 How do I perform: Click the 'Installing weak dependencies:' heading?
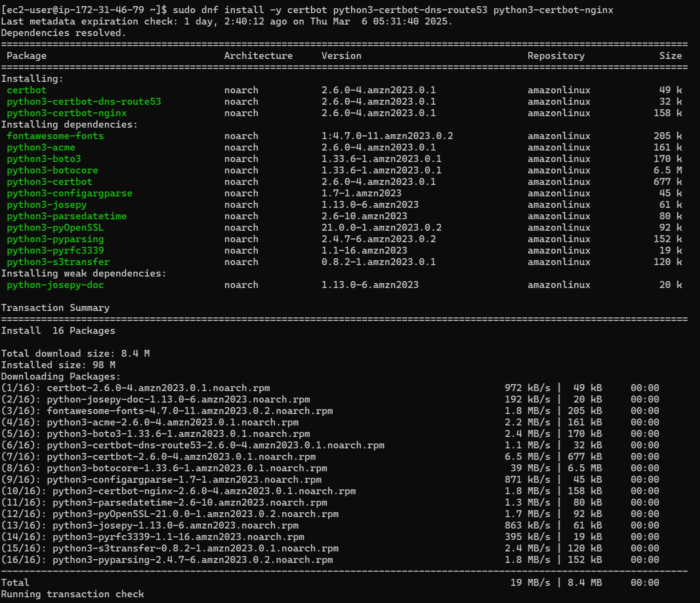pos(84,273)
